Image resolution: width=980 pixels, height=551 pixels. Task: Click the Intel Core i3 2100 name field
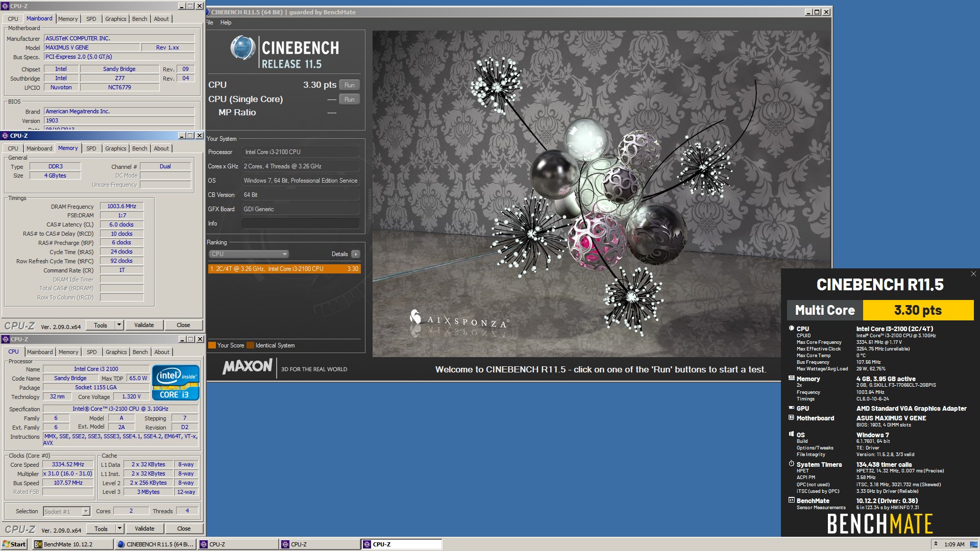pyautogui.click(x=96, y=369)
